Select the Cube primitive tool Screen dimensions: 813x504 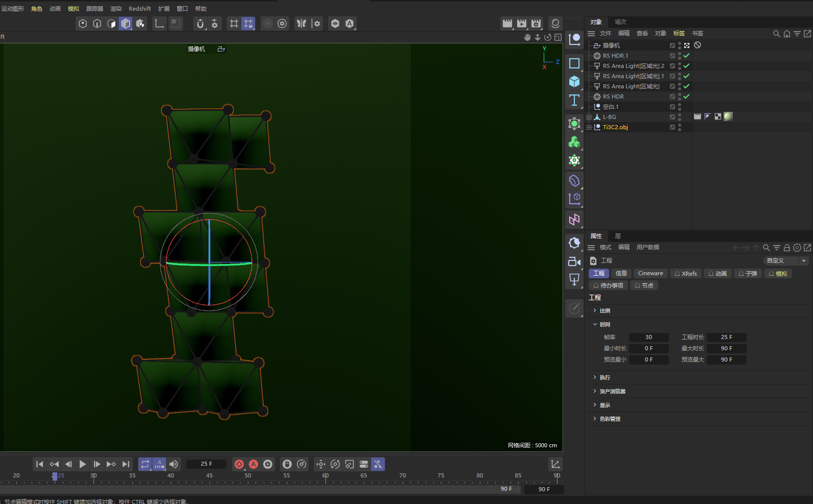(574, 82)
